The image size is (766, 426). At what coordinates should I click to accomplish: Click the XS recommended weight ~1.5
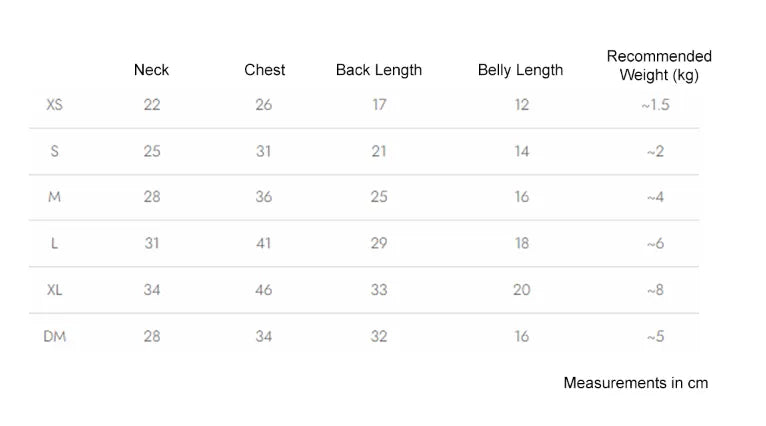pos(655,104)
